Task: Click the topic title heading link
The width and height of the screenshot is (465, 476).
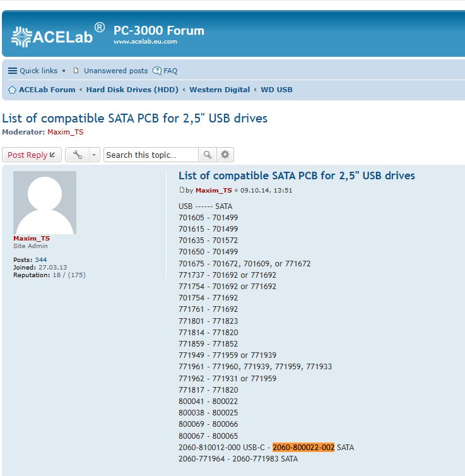Action: click(134, 118)
